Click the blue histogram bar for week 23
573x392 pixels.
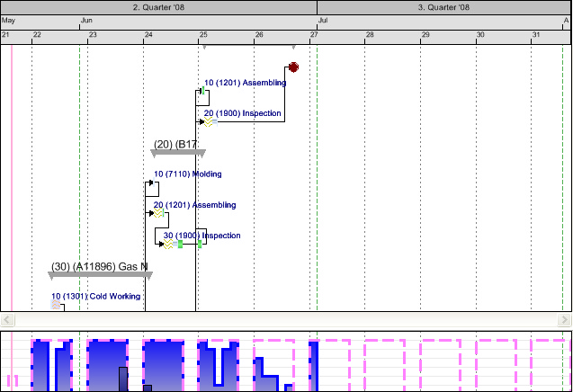[107, 364]
